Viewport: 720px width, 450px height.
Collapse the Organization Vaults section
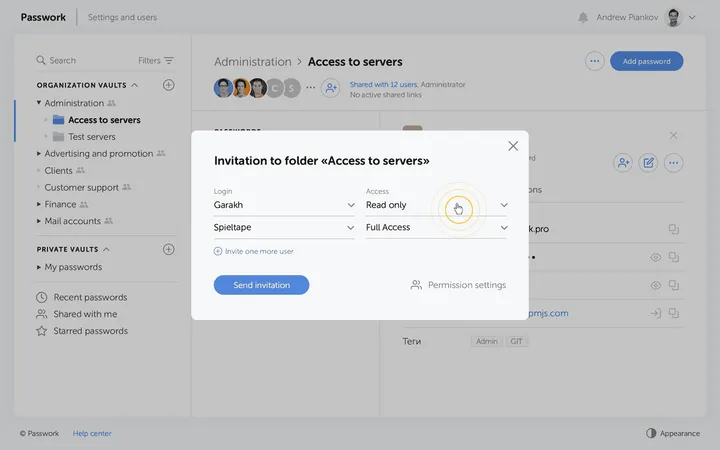click(135, 85)
